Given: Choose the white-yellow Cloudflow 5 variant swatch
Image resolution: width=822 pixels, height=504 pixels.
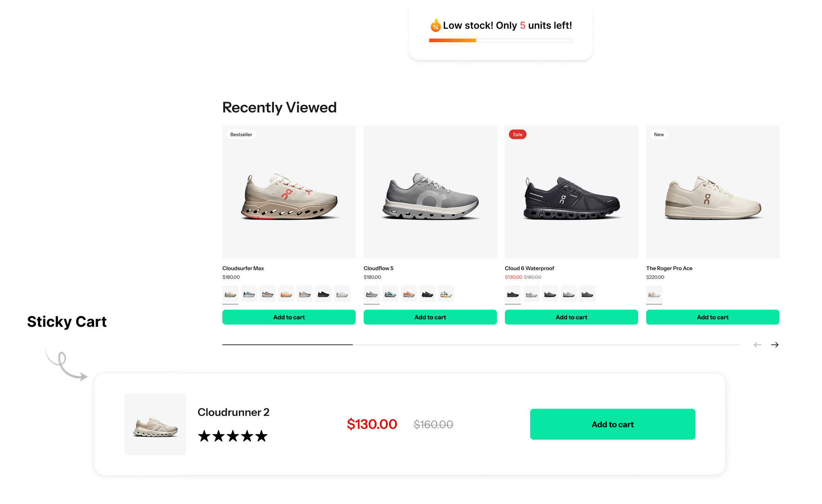Looking at the screenshot, I should [446, 294].
